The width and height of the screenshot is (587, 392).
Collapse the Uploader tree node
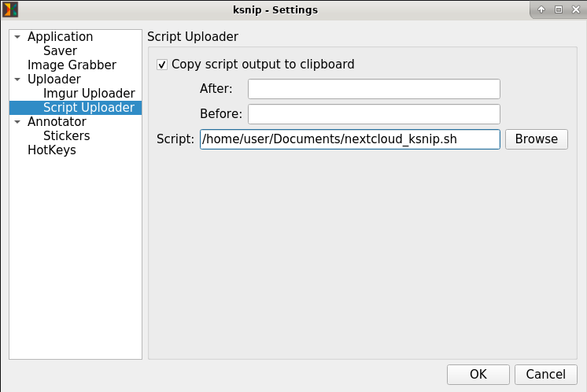(x=17, y=80)
